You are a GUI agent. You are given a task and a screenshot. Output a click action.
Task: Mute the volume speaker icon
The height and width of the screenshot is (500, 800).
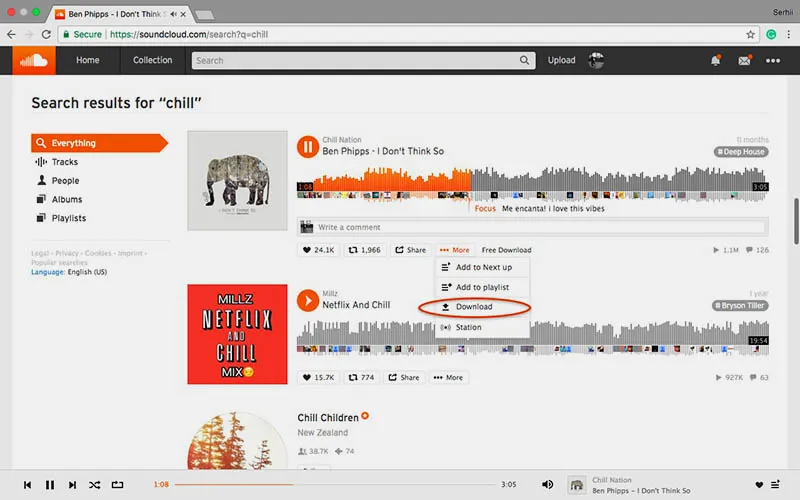[x=547, y=484]
